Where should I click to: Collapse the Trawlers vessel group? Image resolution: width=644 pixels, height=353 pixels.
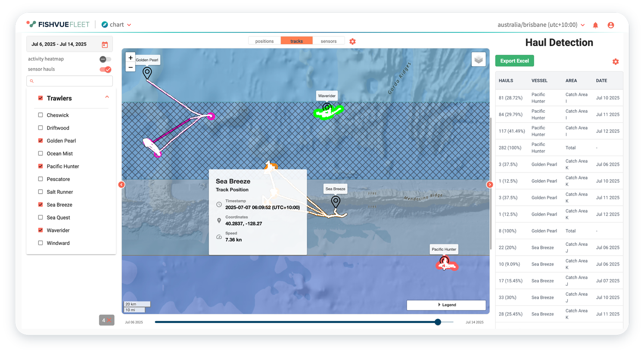pyautogui.click(x=107, y=97)
